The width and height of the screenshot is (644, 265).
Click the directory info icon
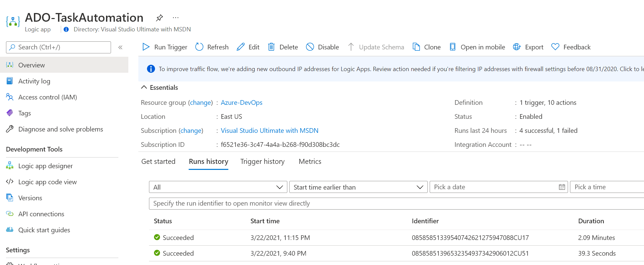point(66,29)
